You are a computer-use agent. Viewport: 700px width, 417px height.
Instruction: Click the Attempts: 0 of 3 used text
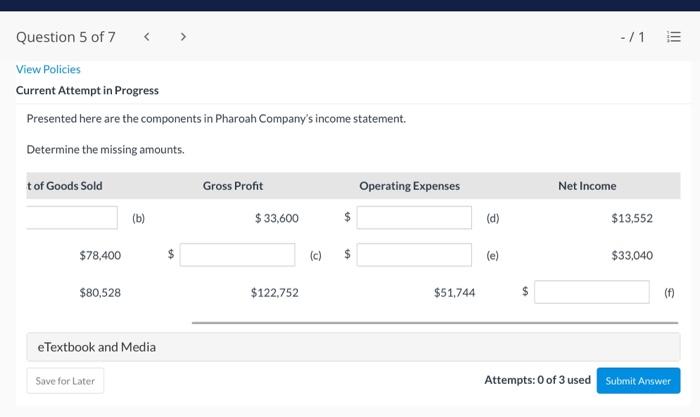pyautogui.click(x=537, y=380)
